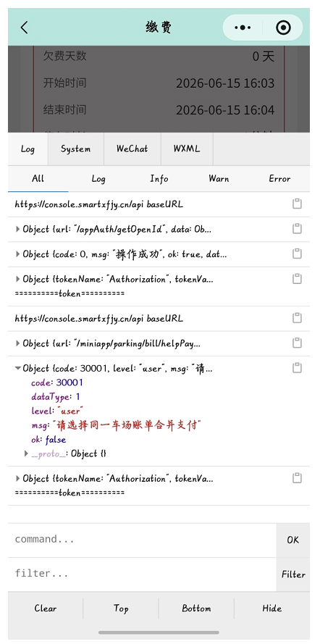Filter logs to Error level

pos(279,179)
